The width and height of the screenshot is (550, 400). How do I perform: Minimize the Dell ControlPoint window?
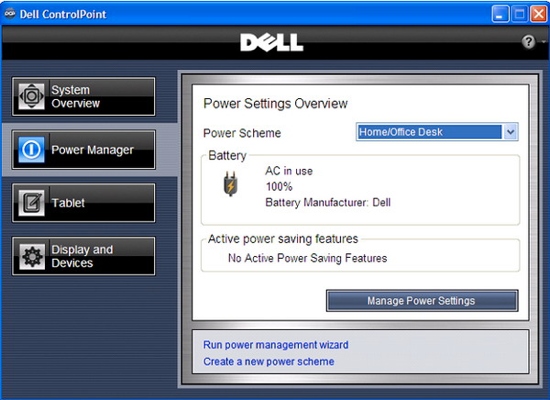coord(500,14)
